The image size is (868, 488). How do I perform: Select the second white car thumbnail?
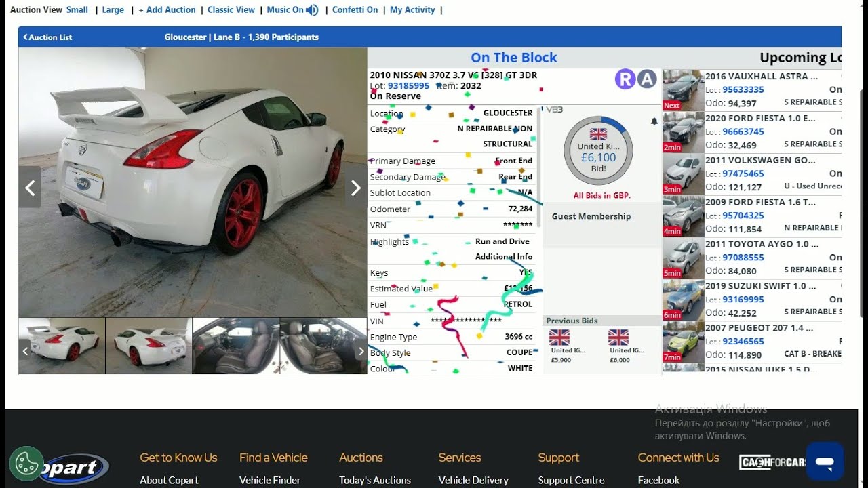(149, 346)
